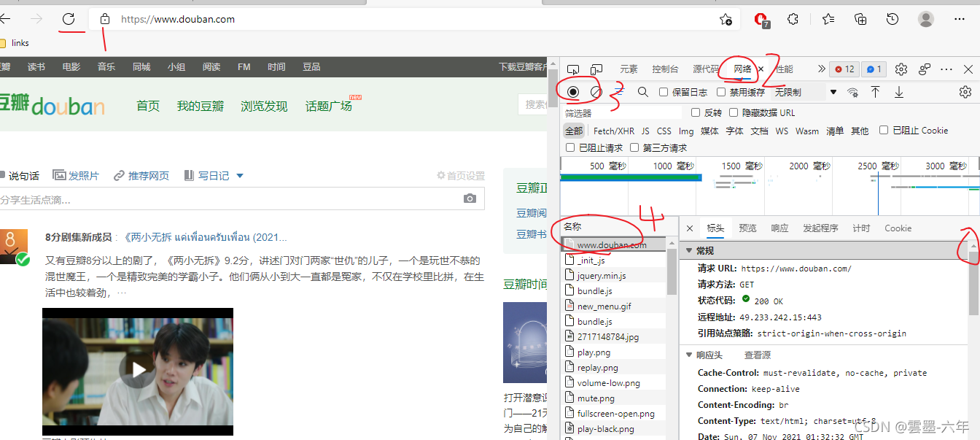Open the ad blocker extension with badge 7
980x440 pixels.
pyautogui.click(x=762, y=20)
